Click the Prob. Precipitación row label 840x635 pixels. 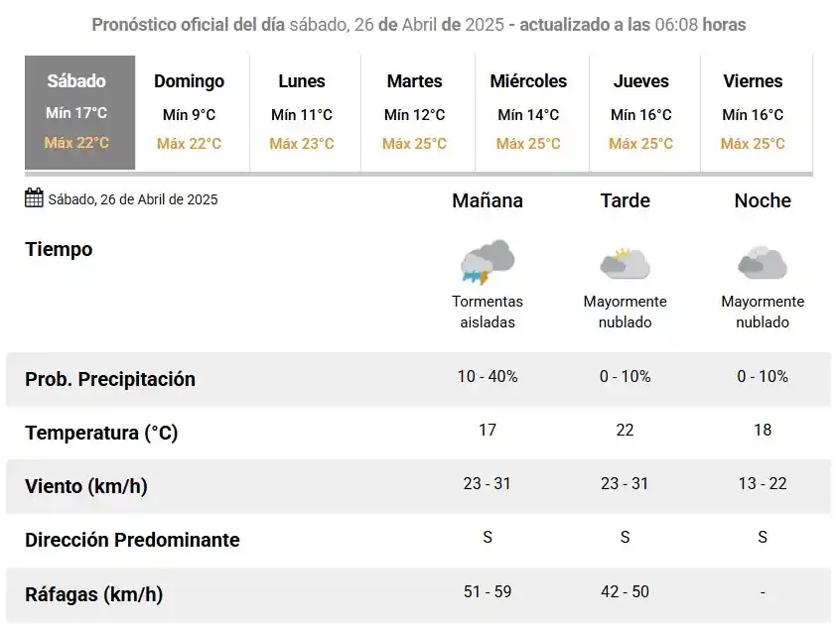coord(110,379)
